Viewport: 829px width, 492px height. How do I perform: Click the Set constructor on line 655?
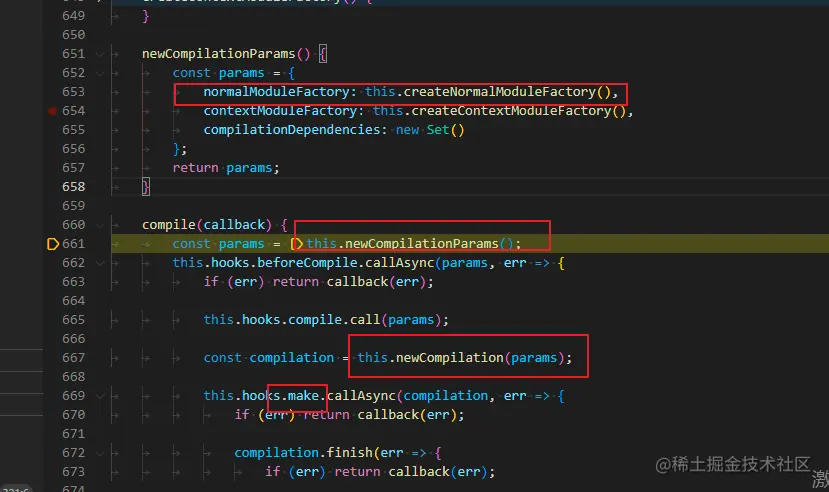(438, 130)
